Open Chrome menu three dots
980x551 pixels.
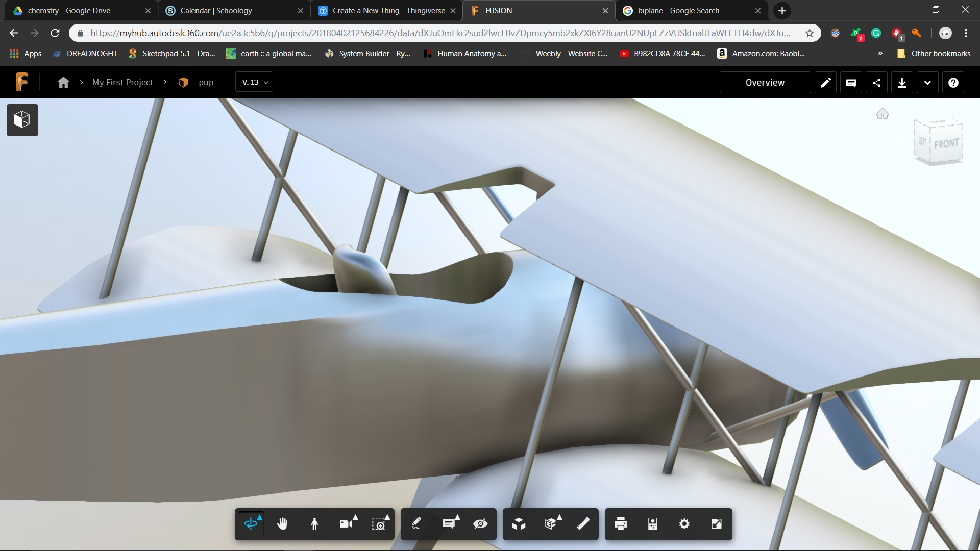pos(966,33)
